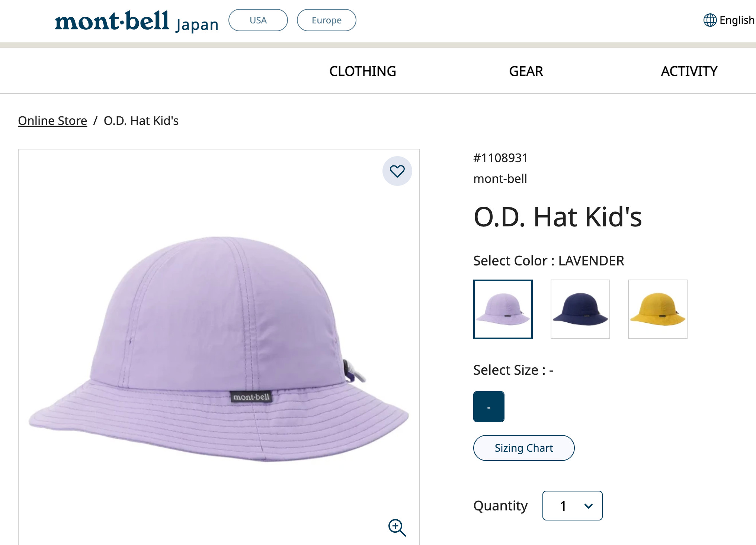756x545 pixels.
Task: Click the O.D. Hat Kid's product title
Action: pyautogui.click(x=557, y=217)
